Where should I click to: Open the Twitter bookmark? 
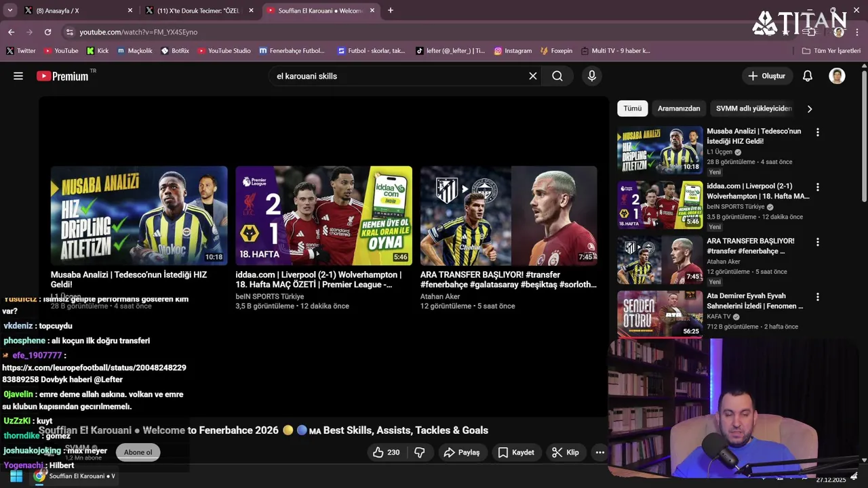click(x=20, y=51)
